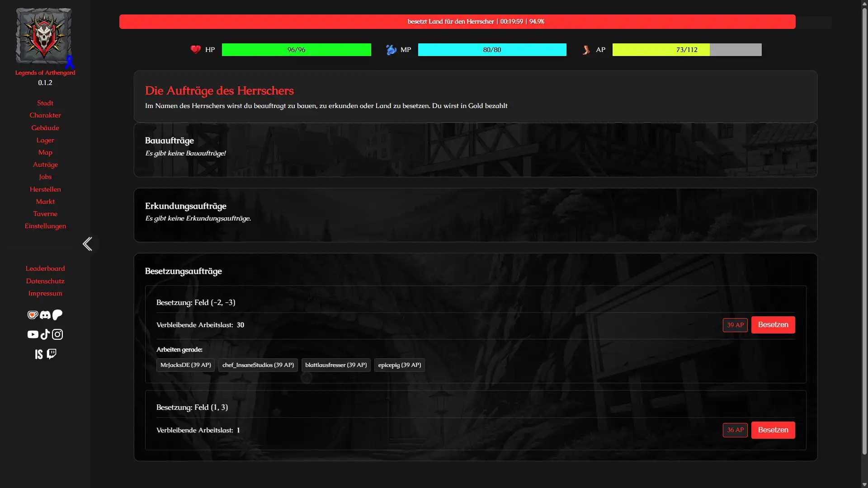Image resolution: width=868 pixels, height=488 pixels.
Task: Open the YouTube channel
Action: point(33,334)
